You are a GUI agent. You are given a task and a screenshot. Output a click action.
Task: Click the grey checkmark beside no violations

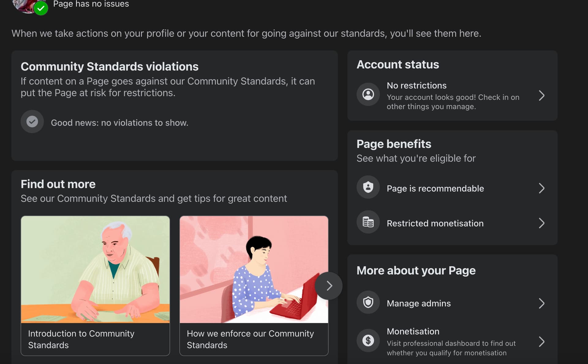pyautogui.click(x=32, y=122)
